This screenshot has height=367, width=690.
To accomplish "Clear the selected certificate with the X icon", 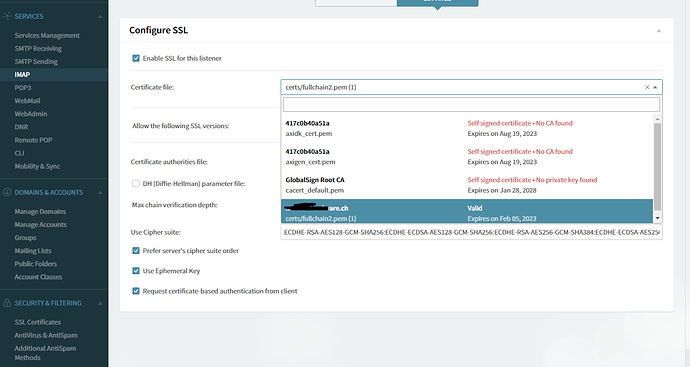I will [647, 87].
